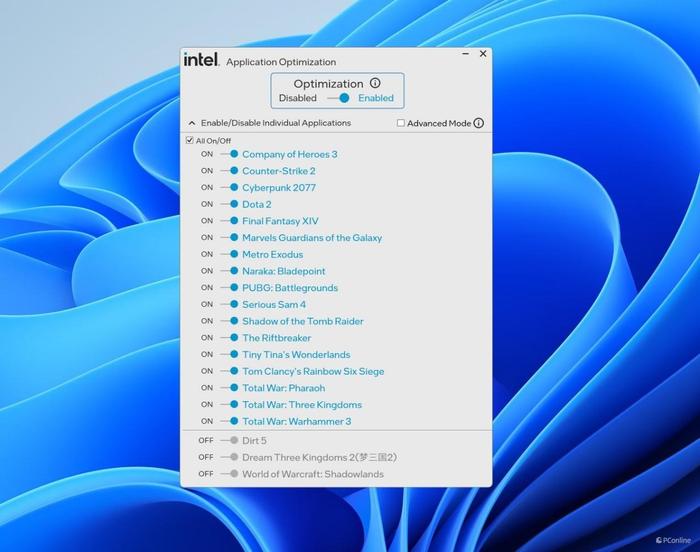700x552 pixels.
Task: Enable World of Warcraft: Shadowlands toggle
Action: point(229,474)
